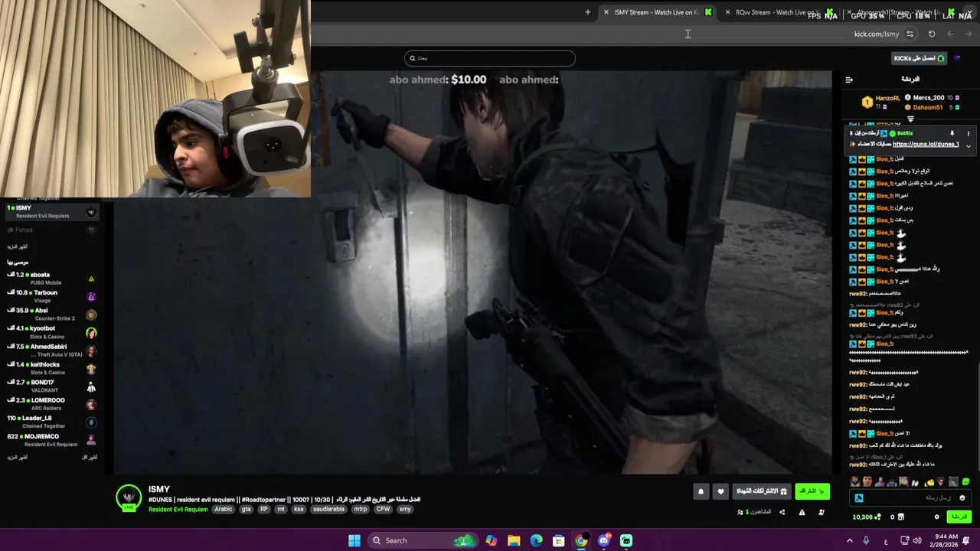Click HanzoRL in the chat leaderboard
This screenshot has height=551, width=980.
(887, 98)
